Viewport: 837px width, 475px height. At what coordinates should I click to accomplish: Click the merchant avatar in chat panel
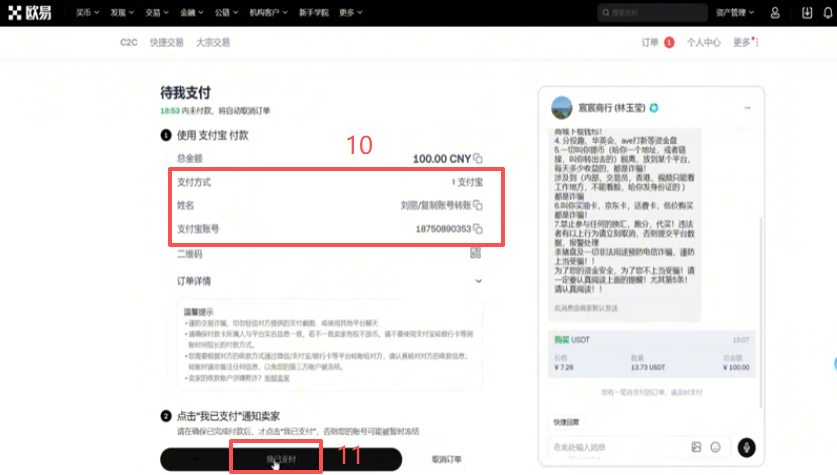(x=562, y=108)
